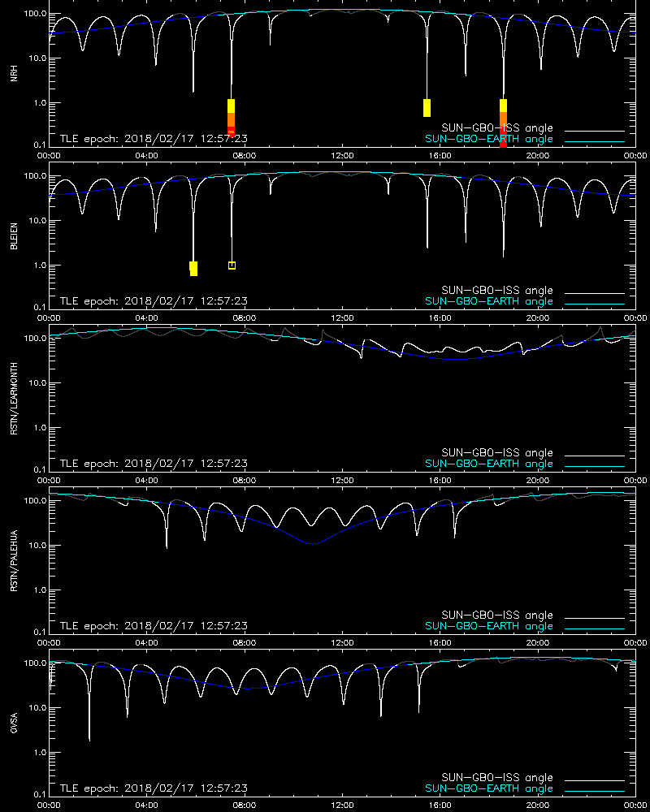The height and width of the screenshot is (812, 650).
Task: Click the TLE epoch text in NRH panel
Action: (154, 139)
